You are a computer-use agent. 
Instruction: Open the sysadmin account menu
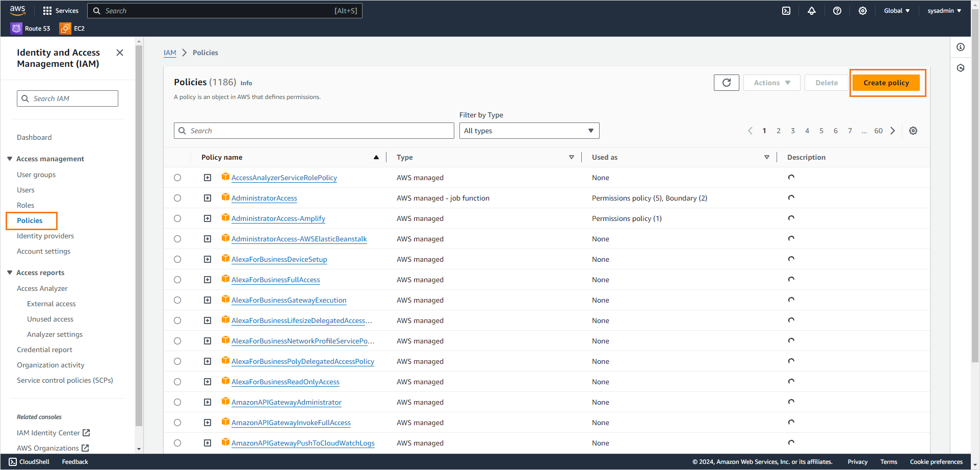(944, 11)
